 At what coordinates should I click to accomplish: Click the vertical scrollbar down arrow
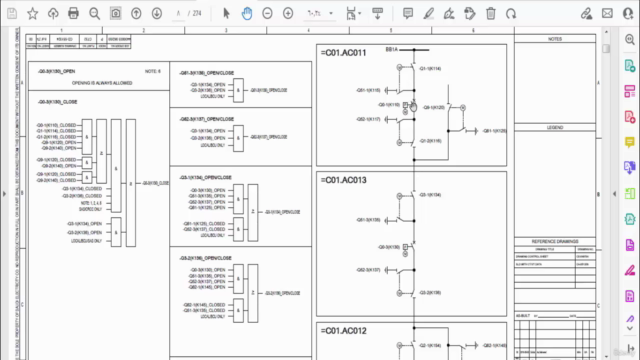coord(606,356)
